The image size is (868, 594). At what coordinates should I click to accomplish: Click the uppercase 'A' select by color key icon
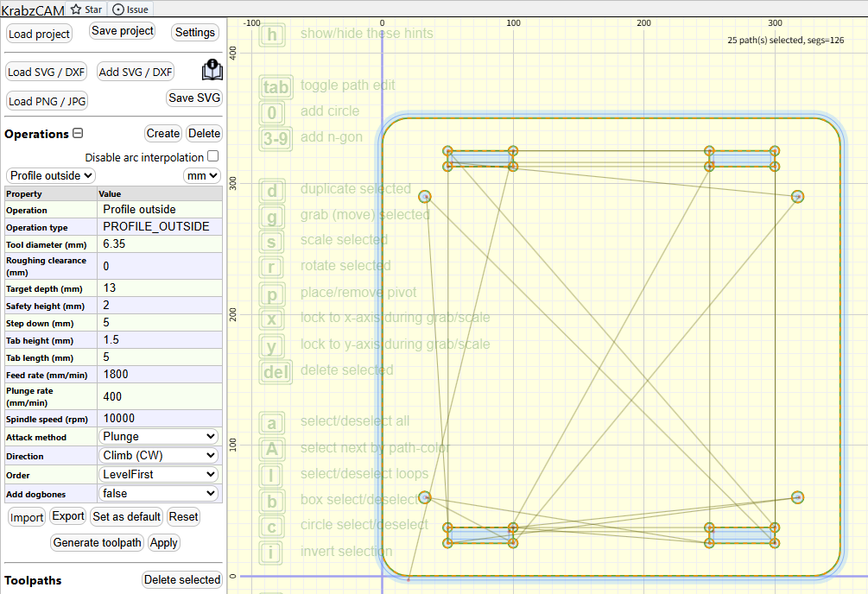point(272,449)
